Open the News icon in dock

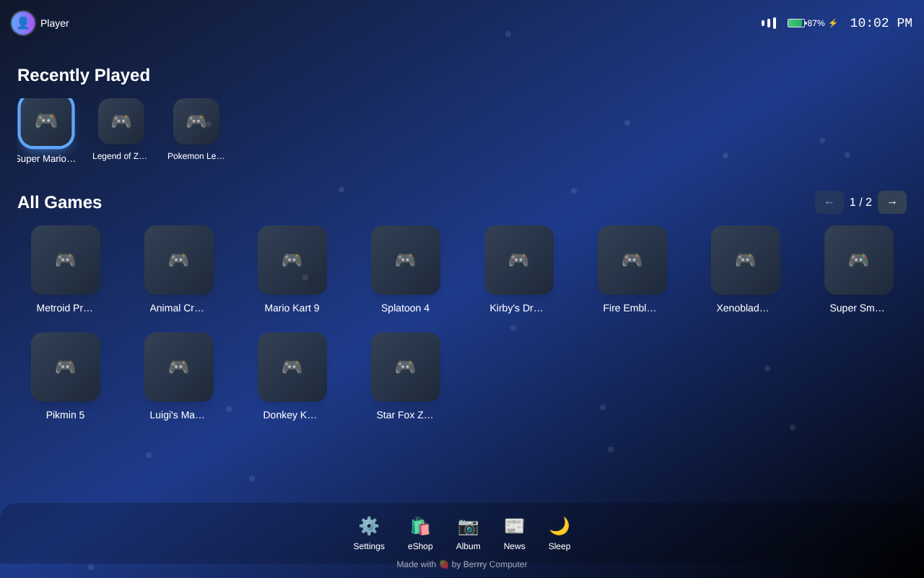[514, 533]
